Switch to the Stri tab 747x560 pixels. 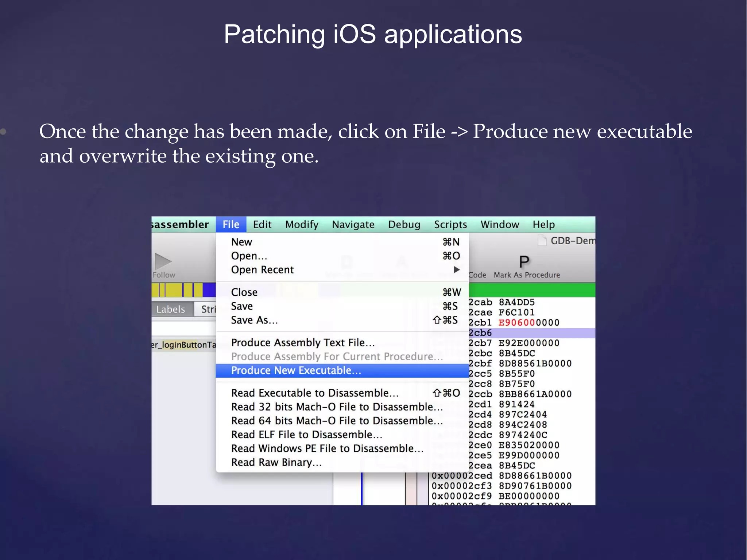click(x=205, y=309)
